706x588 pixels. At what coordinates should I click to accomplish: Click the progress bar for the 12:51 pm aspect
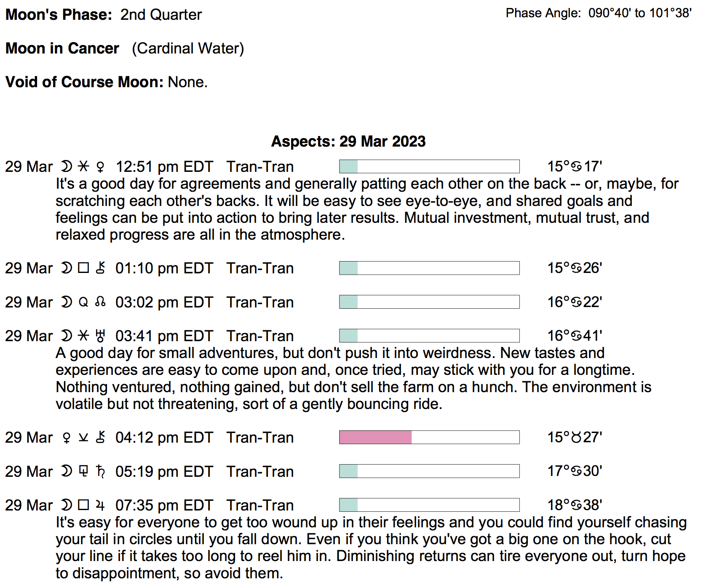(x=429, y=167)
